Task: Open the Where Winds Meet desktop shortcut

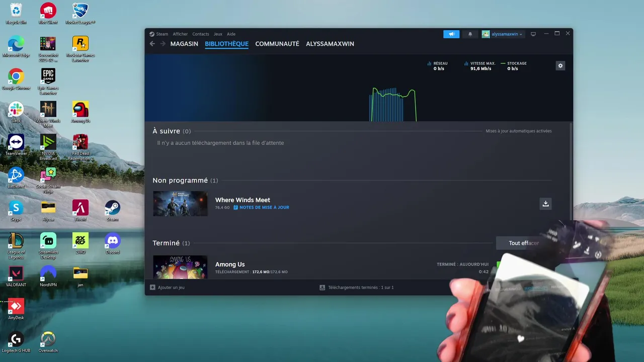Action: 48,114
